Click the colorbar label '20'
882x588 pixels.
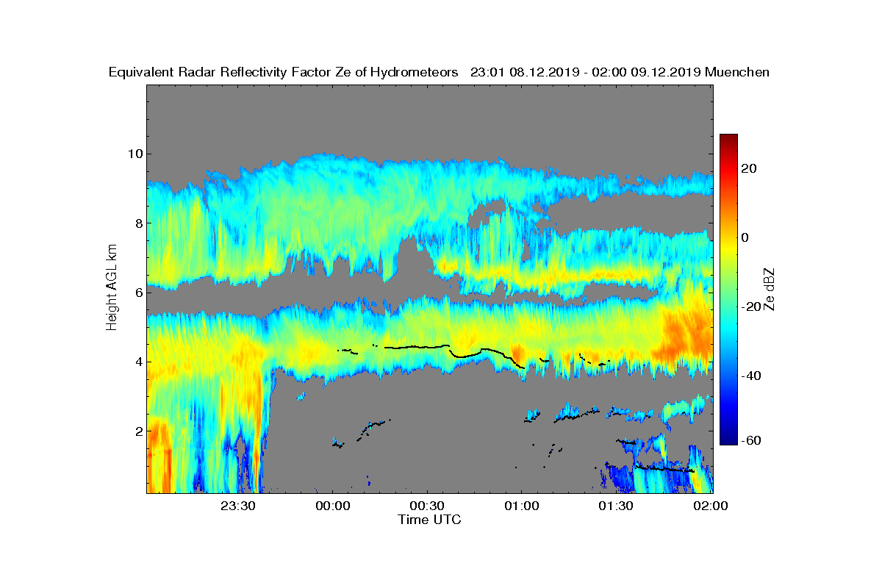750,168
